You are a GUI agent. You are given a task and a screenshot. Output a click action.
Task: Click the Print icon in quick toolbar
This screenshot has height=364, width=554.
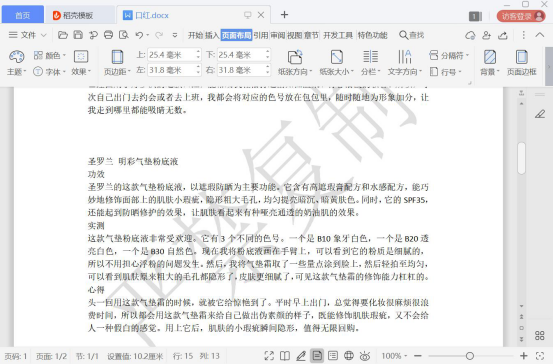coord(108,35)
